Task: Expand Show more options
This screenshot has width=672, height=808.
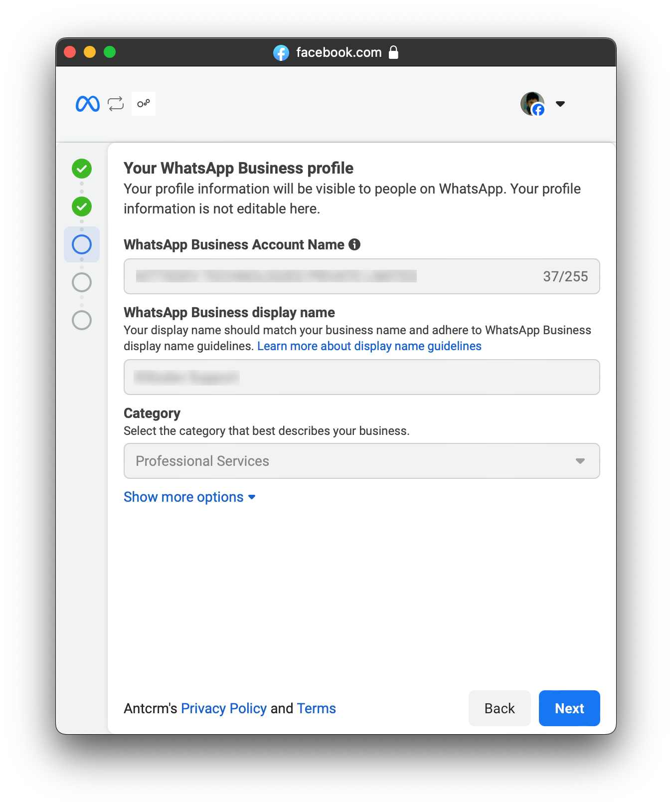Action: point(189,497)
